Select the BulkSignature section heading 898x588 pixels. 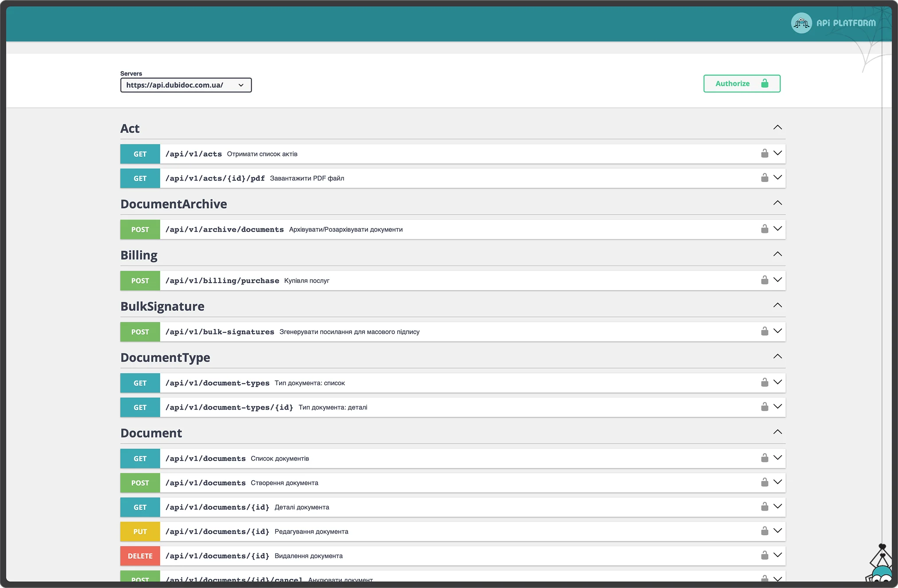click(162, 306)
